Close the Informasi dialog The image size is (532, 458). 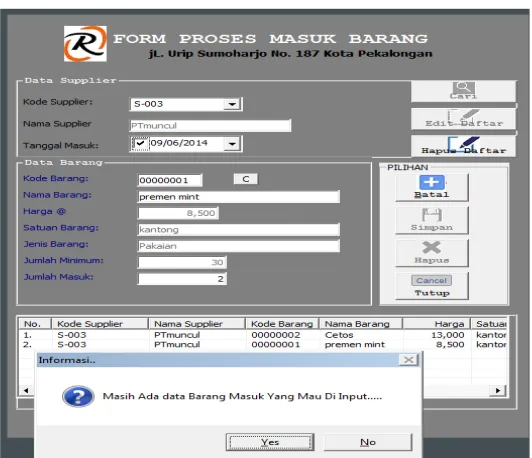(x=408, y=360)
